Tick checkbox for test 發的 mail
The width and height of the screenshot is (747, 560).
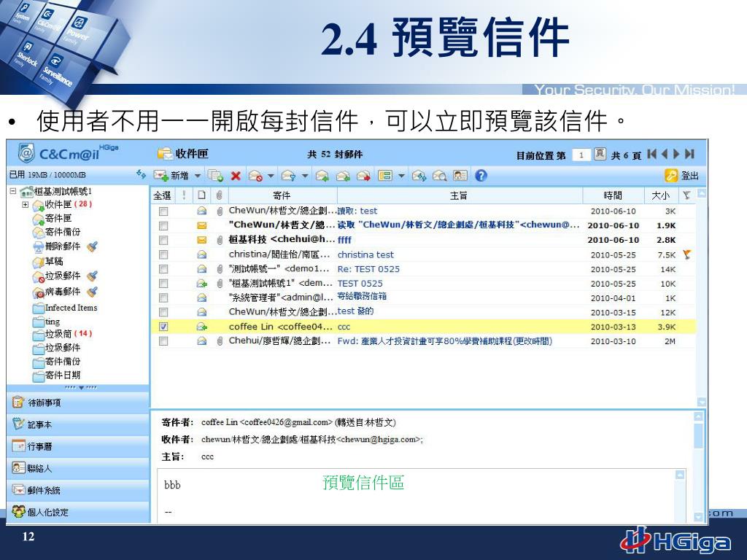[163, 312]
